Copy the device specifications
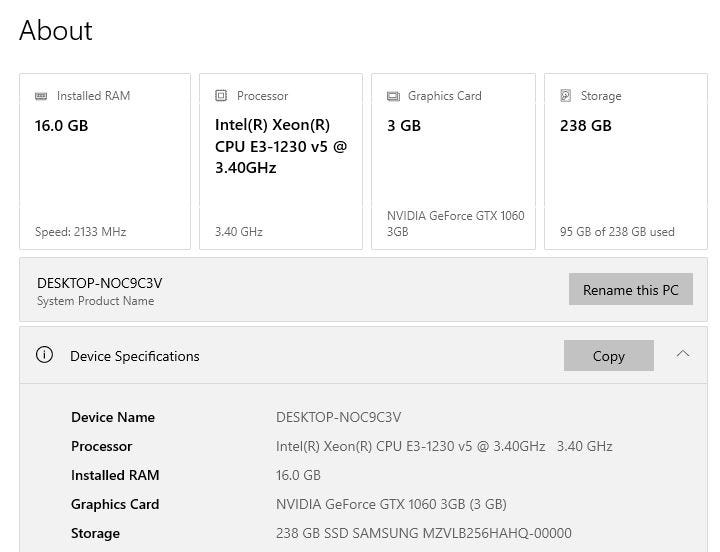 [x=608, y=356]
